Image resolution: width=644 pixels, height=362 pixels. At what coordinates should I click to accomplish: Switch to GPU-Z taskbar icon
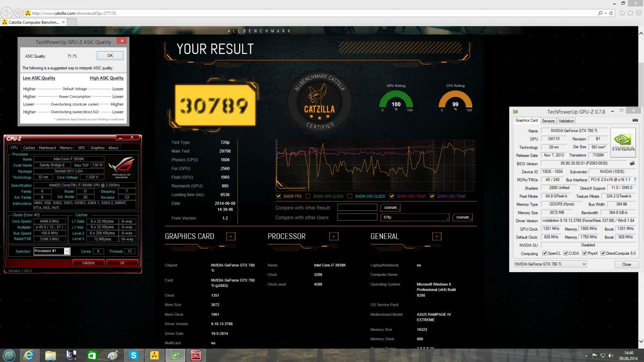coord(175,355)
